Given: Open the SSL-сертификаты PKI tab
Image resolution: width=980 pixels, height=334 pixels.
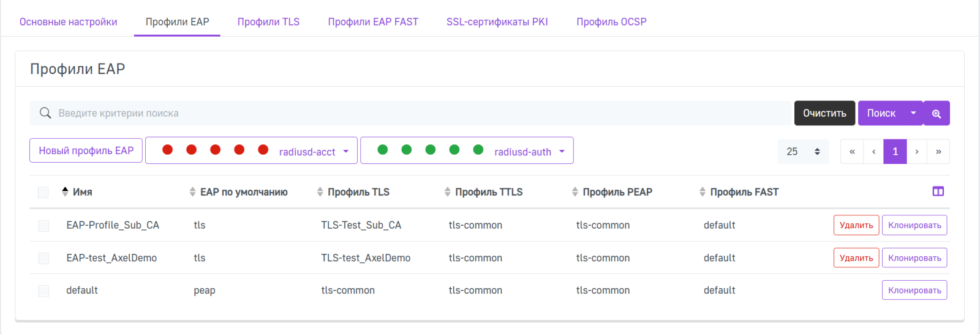Looking at the screenshot, I should pos(497,22).
